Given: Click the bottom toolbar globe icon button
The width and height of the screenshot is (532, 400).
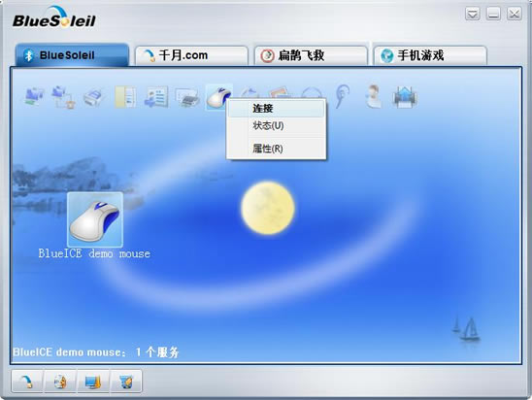Looking at the screenshot, I should tap(60, 382).
